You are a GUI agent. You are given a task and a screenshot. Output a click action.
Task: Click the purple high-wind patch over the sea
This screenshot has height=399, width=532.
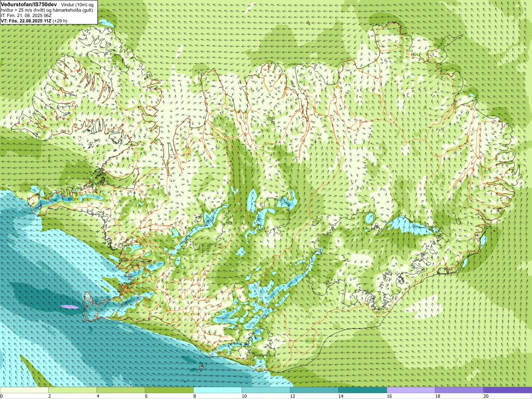(x=69, y=307)
